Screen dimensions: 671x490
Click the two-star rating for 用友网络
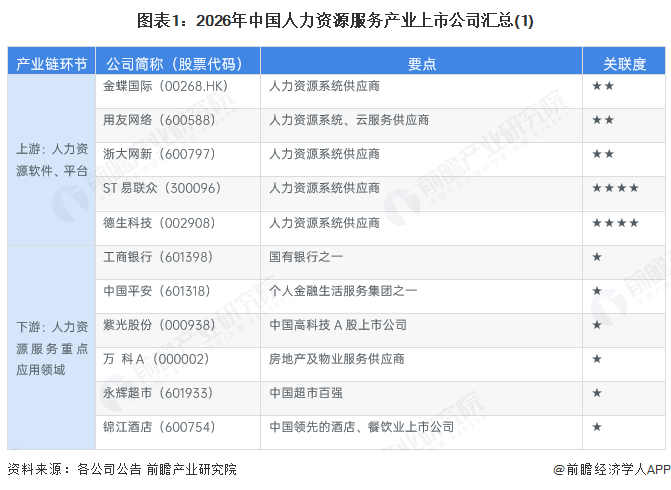pos(603,120)
